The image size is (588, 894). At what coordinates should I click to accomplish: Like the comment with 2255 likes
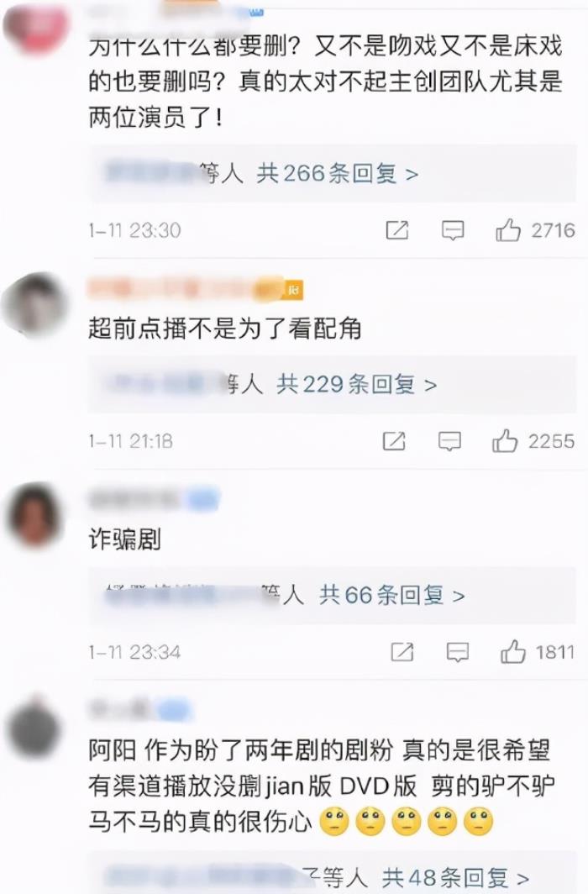(x=504, y=441)
